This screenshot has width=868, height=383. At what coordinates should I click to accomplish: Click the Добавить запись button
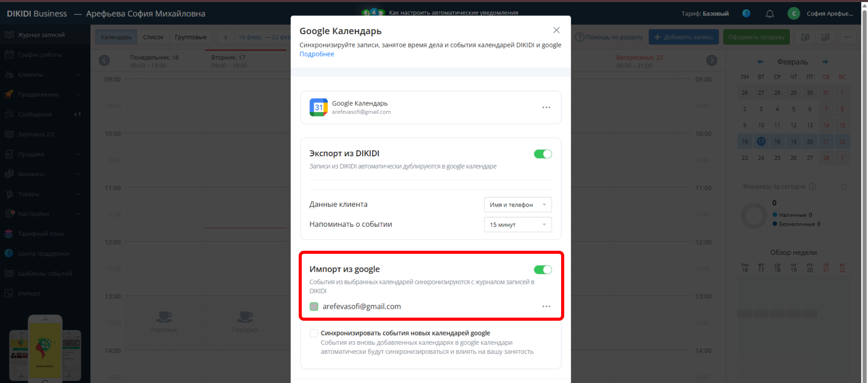point(683,37)
